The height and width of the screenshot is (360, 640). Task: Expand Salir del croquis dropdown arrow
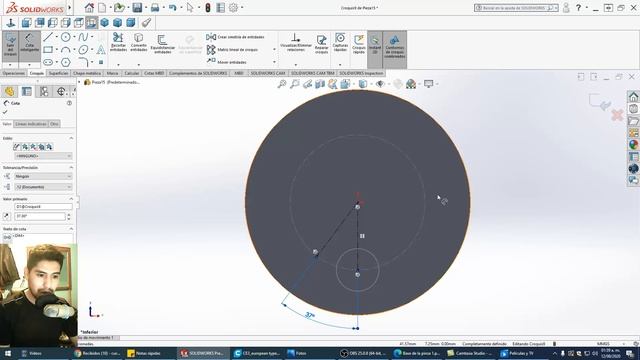point(10,64)
